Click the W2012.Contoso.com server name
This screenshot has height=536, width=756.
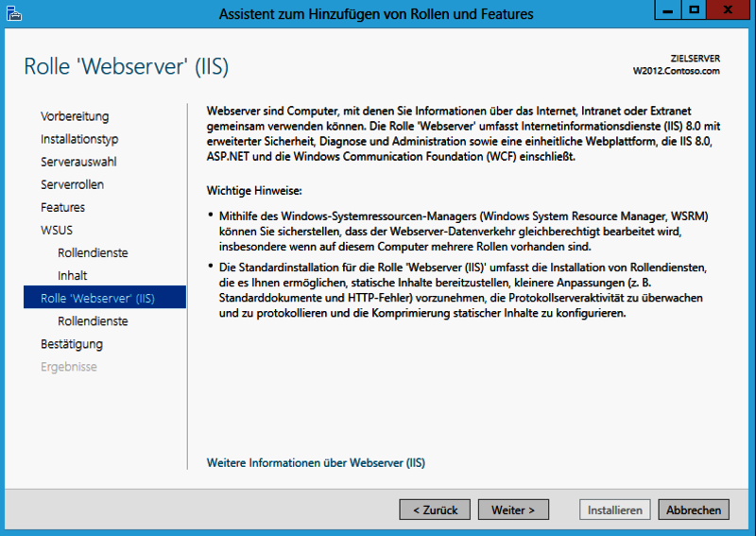coord(677,71)
